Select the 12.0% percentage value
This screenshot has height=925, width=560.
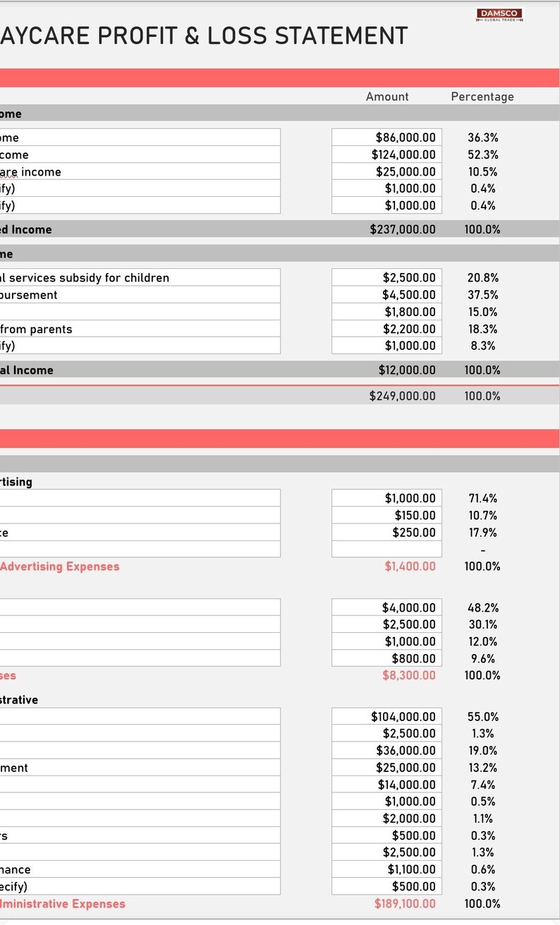pos(483,641)
